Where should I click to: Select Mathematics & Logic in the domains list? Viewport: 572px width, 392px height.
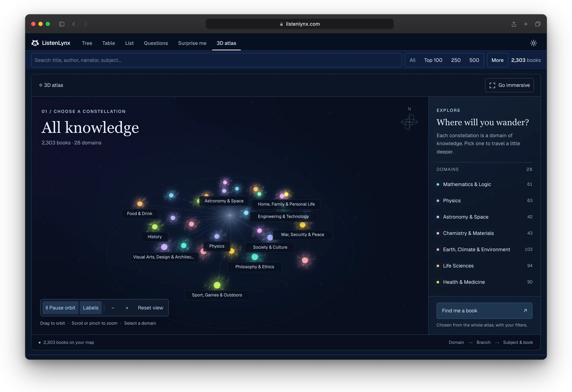click(x=484, y=184)
